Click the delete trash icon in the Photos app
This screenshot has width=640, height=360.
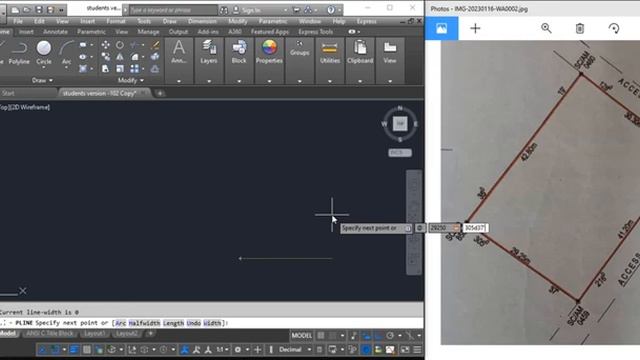[x=580, y=28]
